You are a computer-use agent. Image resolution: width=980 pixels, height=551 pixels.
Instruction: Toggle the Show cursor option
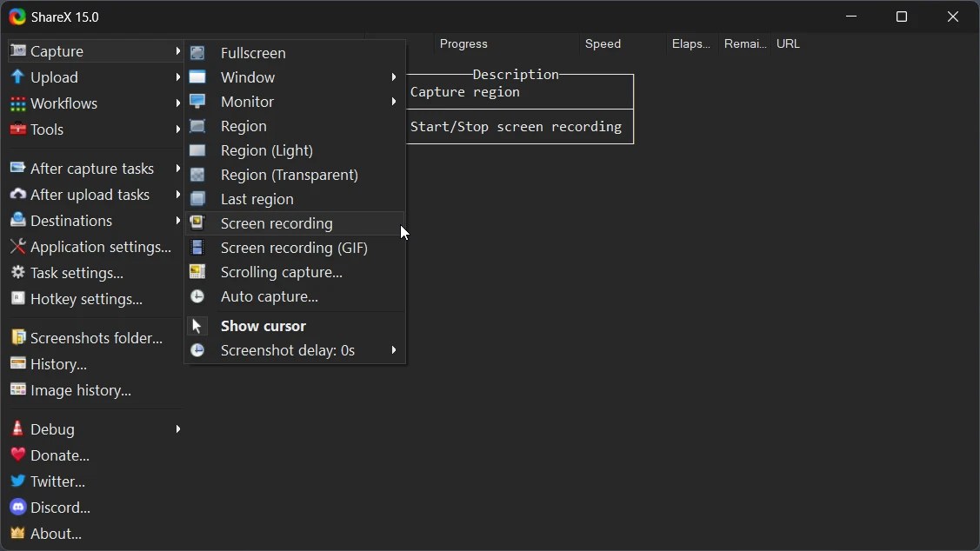[295, 326]
